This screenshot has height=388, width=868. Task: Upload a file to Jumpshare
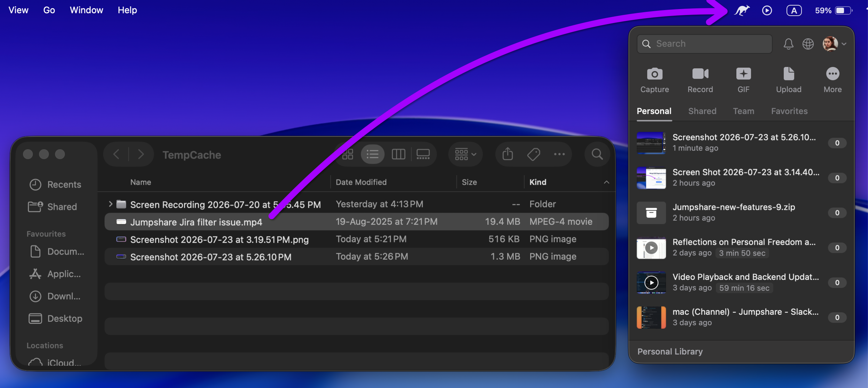point(789,80)
